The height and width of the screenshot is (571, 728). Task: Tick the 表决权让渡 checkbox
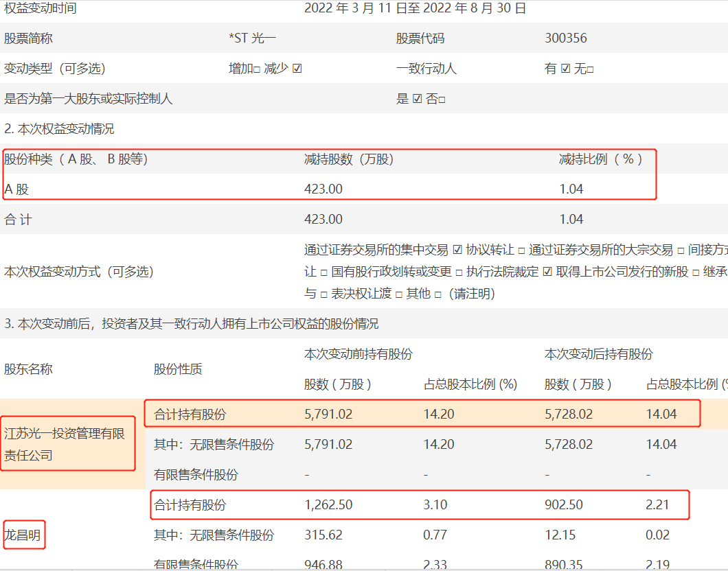point(399,294)
